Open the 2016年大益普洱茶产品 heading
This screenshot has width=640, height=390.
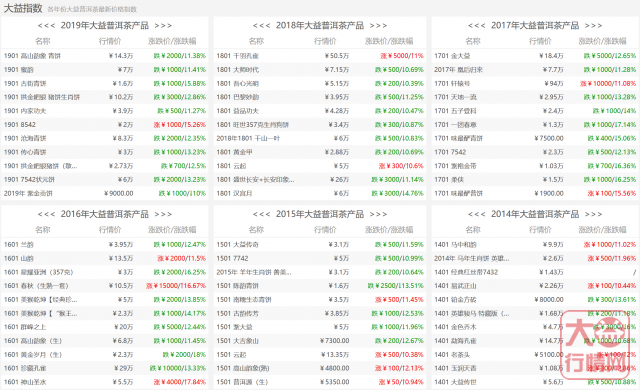[104, 214]
